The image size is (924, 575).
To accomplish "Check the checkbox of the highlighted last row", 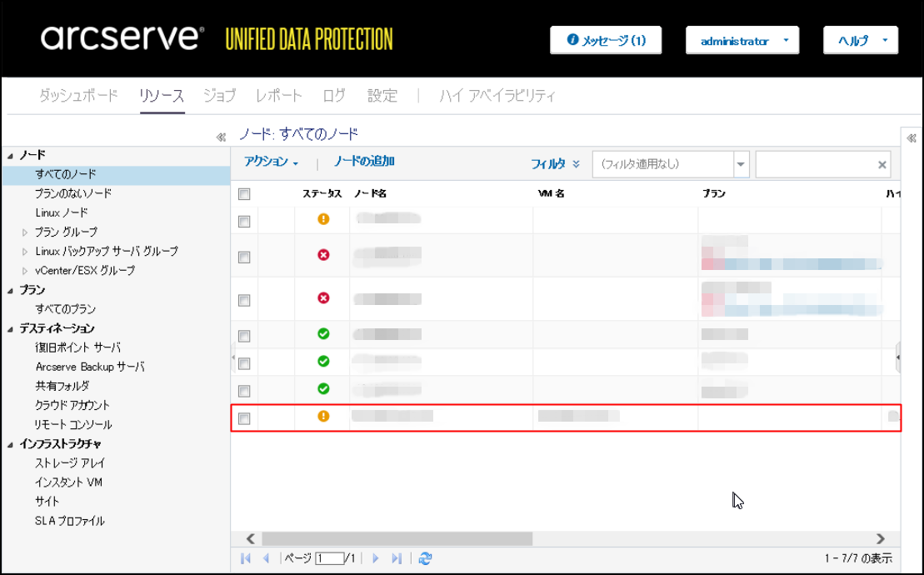I will [244, 419].
